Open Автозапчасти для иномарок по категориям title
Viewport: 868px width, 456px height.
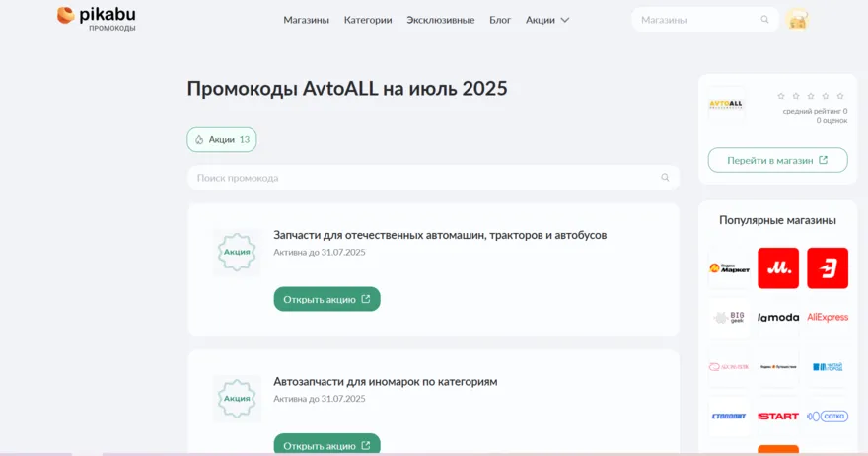(x=386, y=381)
